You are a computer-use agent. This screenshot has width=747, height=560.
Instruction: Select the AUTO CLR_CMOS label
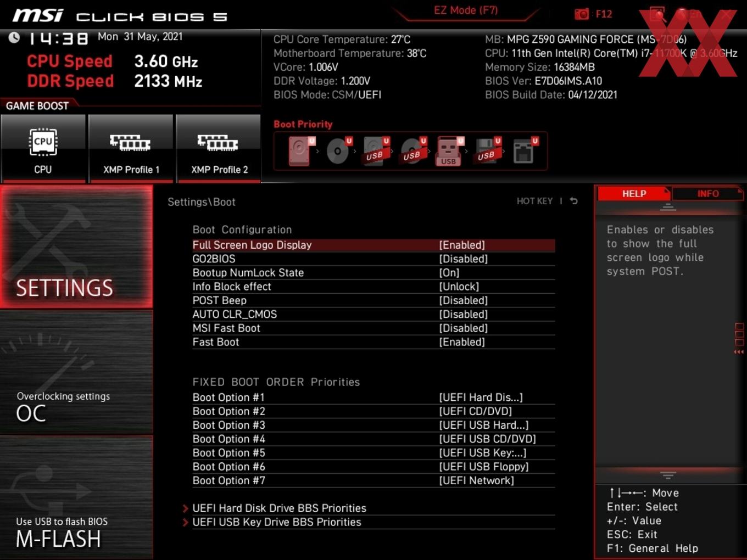point(235,314)
